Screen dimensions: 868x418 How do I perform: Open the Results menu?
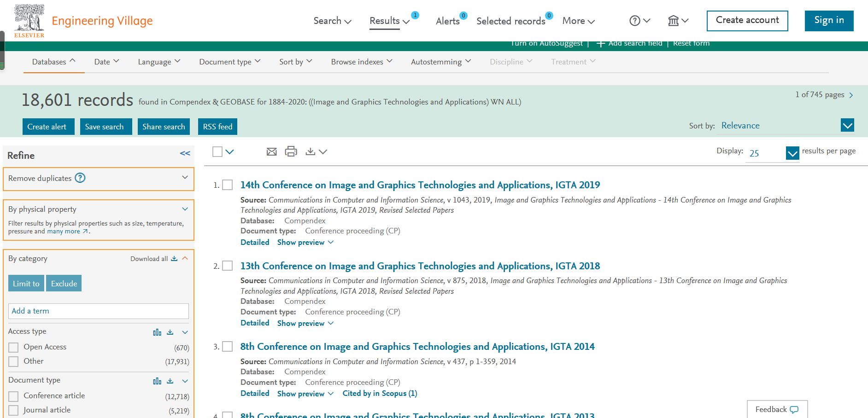coord(389,21)
